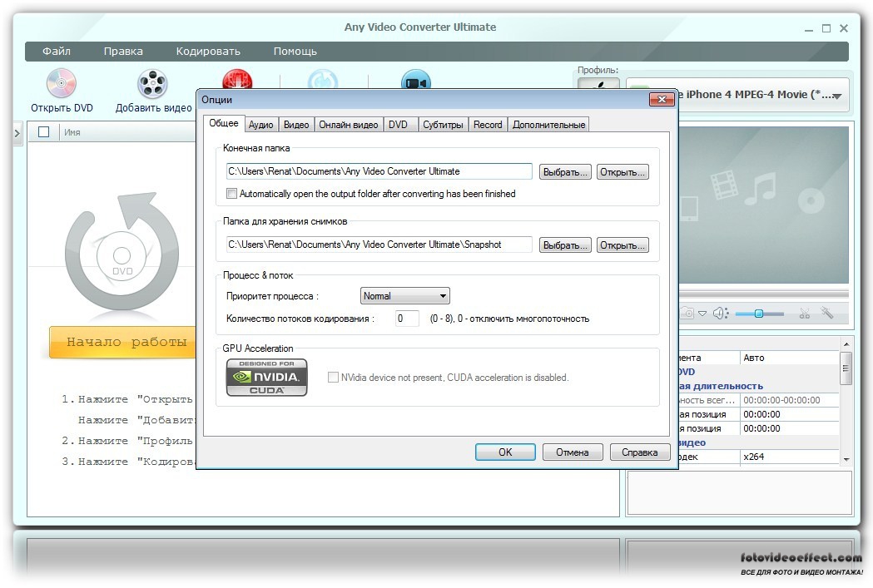This screenshot has width=873, height=588.
Task: Click the Apple profile device icon
Action: tap(598, 85)
